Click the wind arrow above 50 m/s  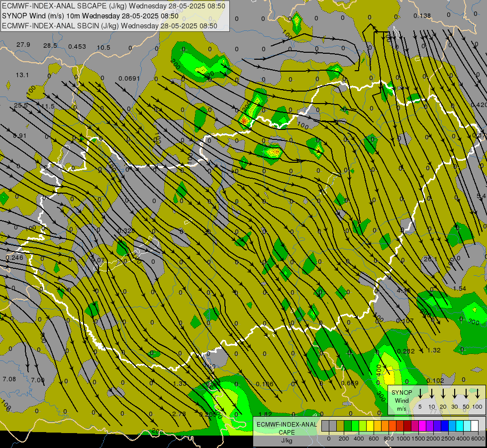tap(466, 393)
